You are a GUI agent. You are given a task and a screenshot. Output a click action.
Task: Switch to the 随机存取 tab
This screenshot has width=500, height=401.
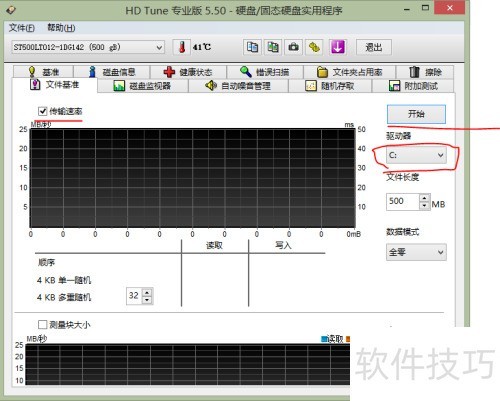(x=330, y=86)
